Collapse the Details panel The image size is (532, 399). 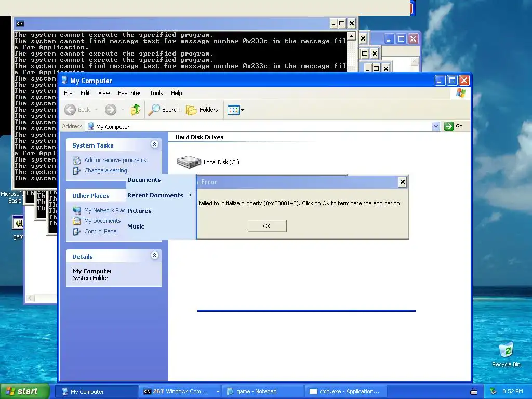coord(154,256)
